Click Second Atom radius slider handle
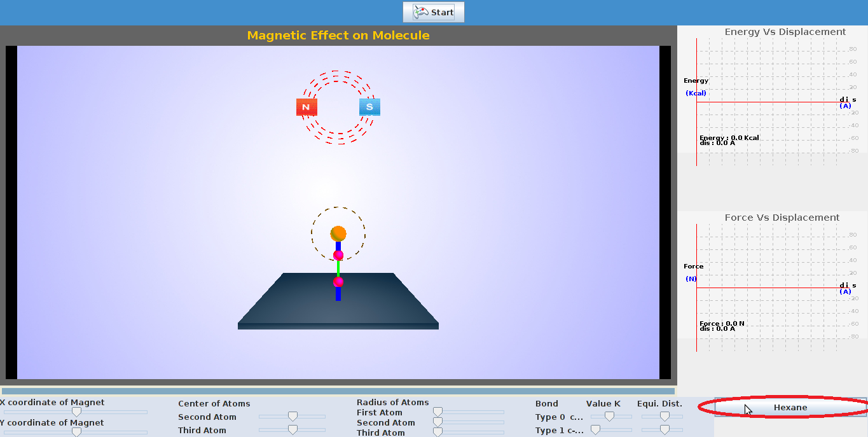This screenshot has width=868, height=437. click(x=437, y=422)
